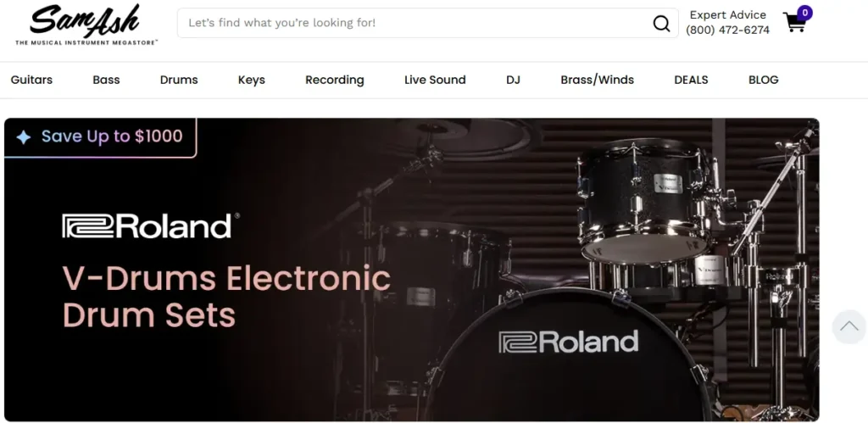Select the Drums navigation item
Viewport: 868px width, 423px height.
click(179, 80)
